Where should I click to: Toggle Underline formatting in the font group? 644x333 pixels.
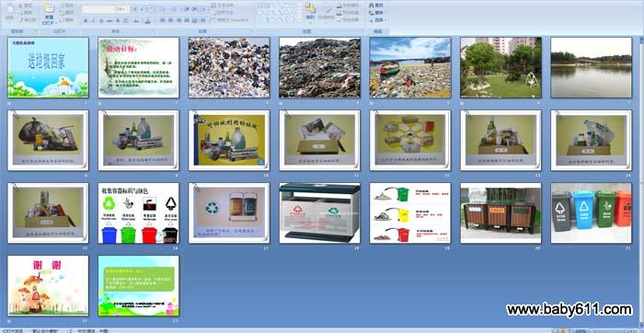point(101,20)
